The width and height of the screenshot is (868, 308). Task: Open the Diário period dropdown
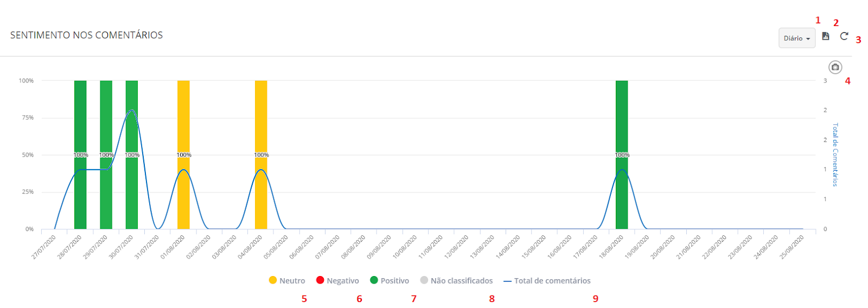(796, 39)
